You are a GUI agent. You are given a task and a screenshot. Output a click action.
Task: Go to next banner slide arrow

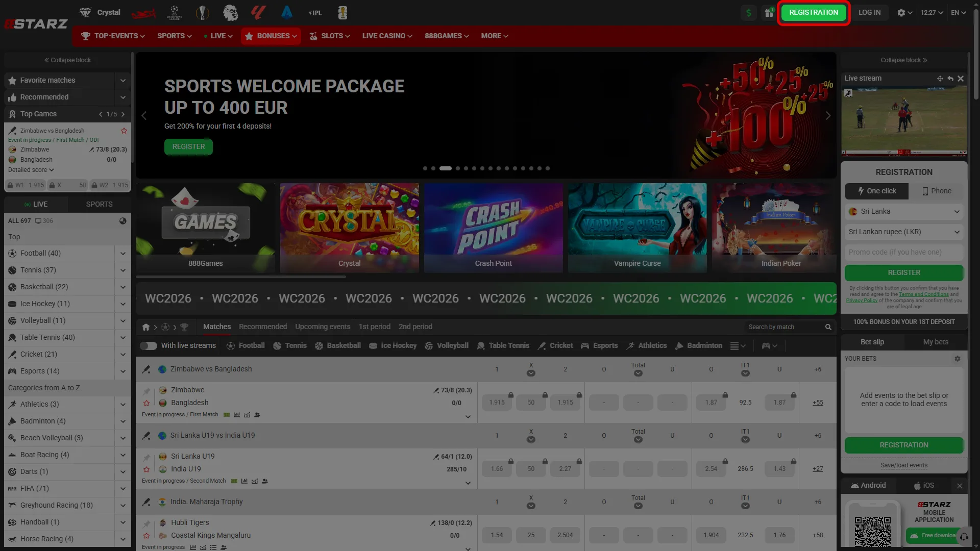(x=828, y=116)
